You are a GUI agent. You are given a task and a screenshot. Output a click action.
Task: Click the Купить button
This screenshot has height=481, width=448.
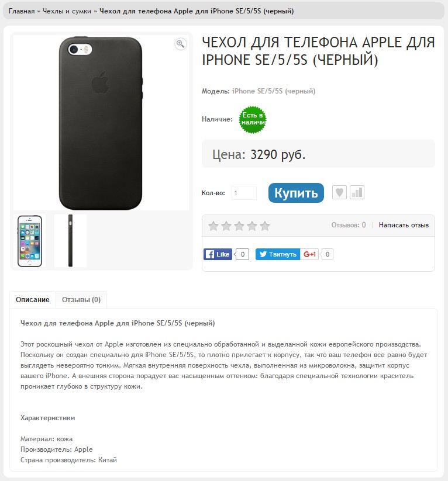(296, 193)
